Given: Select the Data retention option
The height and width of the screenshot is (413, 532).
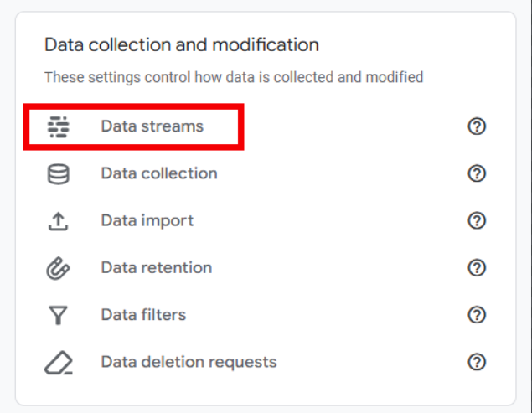Looking at the screenshot, I should click(x=157, y=268).
